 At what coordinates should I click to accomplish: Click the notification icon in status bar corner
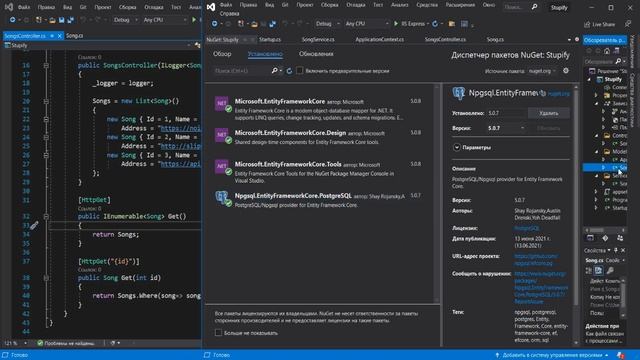621,355
